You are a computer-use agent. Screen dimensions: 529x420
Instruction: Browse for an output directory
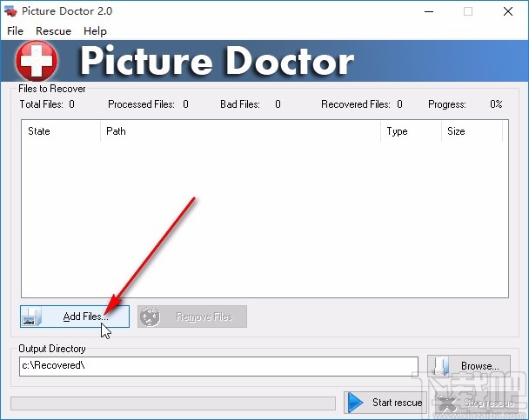coord(469,366)
